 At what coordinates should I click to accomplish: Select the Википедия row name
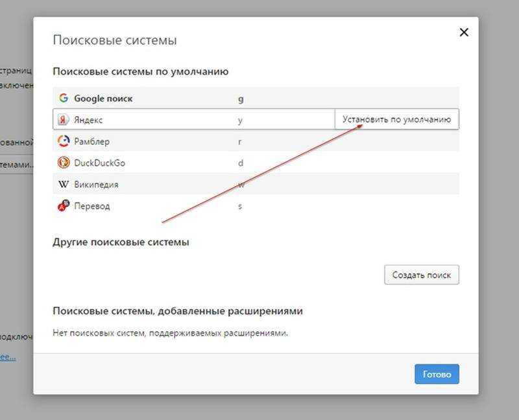coord(96,185)
